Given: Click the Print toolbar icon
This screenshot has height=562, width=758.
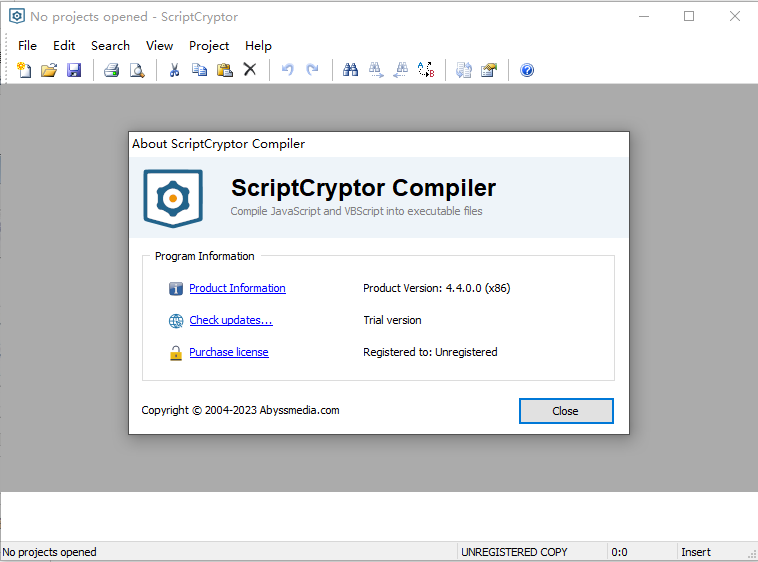Looking at the screenshot, I should pyautogui.click(x=111, y=70).
